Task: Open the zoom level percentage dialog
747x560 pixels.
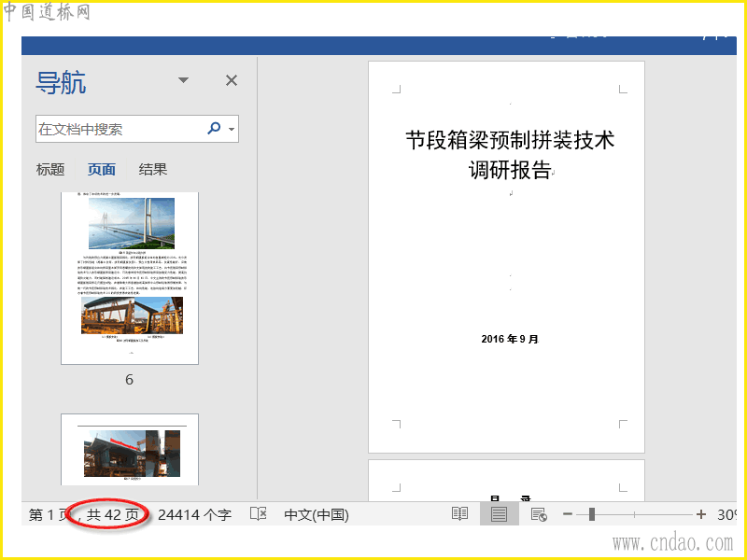Action: (x=727, y=515)
